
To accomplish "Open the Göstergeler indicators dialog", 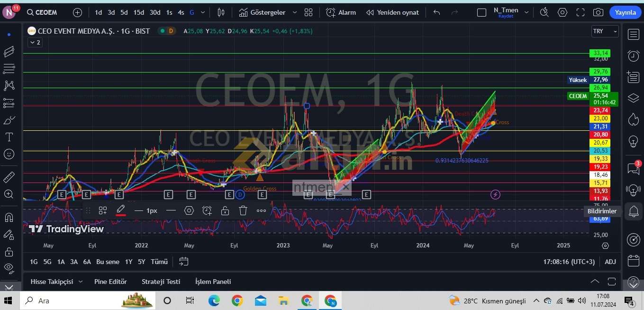I will tap(262, 12).
